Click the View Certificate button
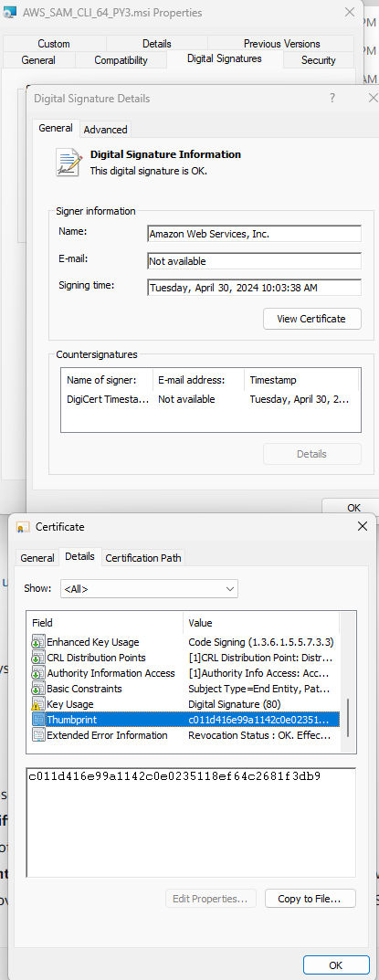The image size is (379, 980). 312,319
